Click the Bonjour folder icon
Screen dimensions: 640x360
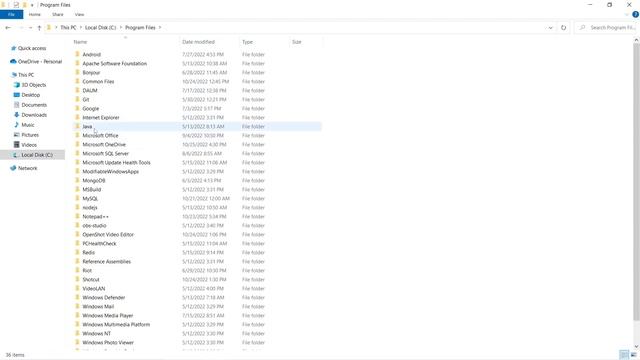[78, 72]
